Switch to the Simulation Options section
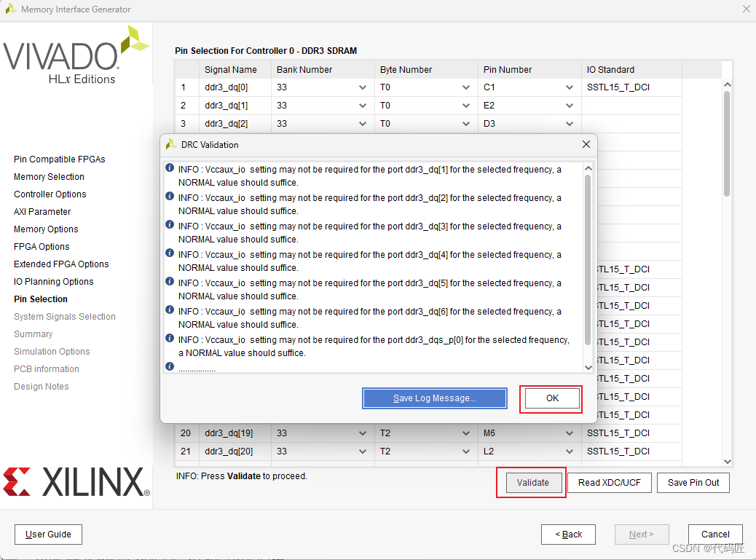The height and width of the screenshot is (560, 756). click(x=52, y=351)
